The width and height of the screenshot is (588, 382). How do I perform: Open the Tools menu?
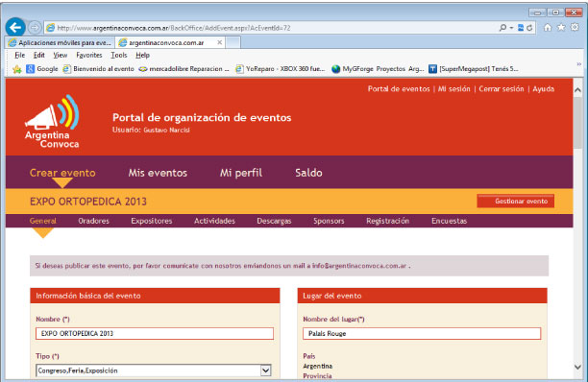tap(119, 55)
